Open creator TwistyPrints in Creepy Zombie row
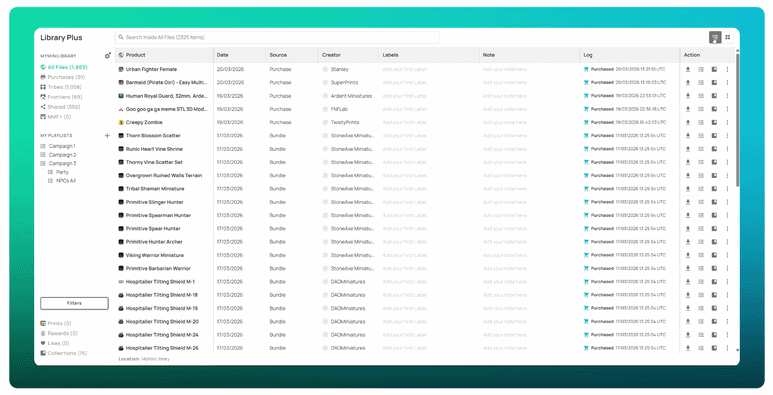Image resolution: width=773 pixels, height=395 pixels. [345, 122]
